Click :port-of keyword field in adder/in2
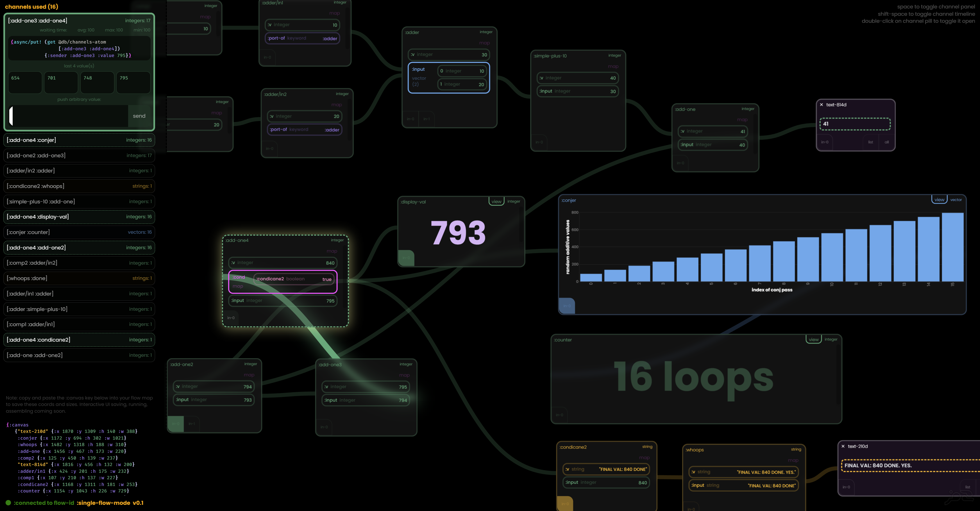980x511 pixels. click(303, 129)
